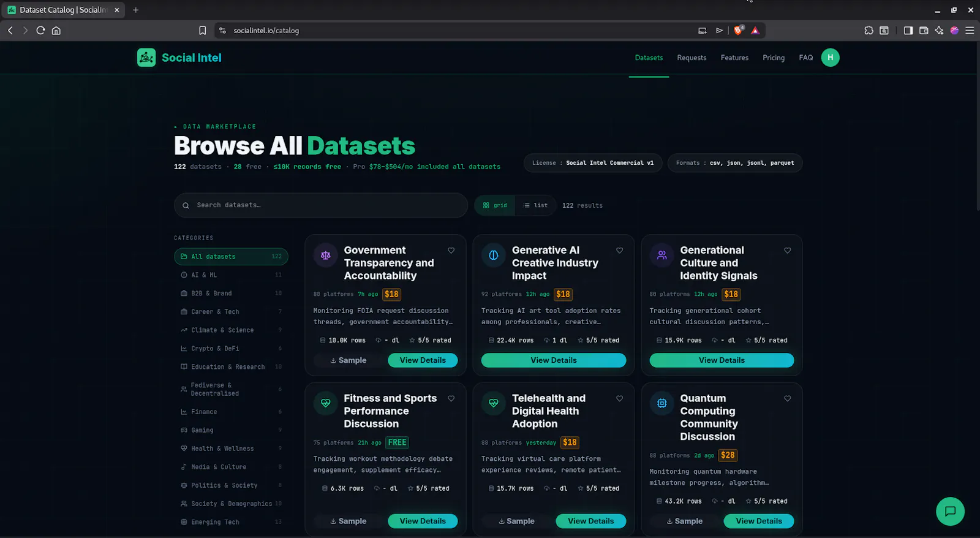This screenshot has height=538, width=980.
Task: View Details of Government Transparency dataset
Action: (423, 360)
